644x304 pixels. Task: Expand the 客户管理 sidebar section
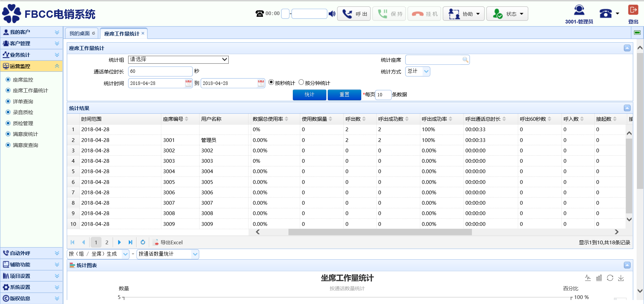coord(31,44)
